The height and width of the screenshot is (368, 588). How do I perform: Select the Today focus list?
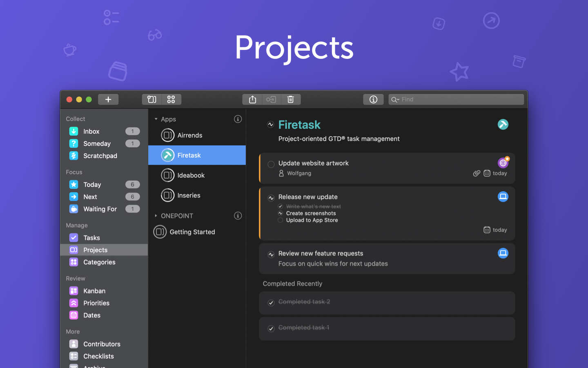click(91, 184)
